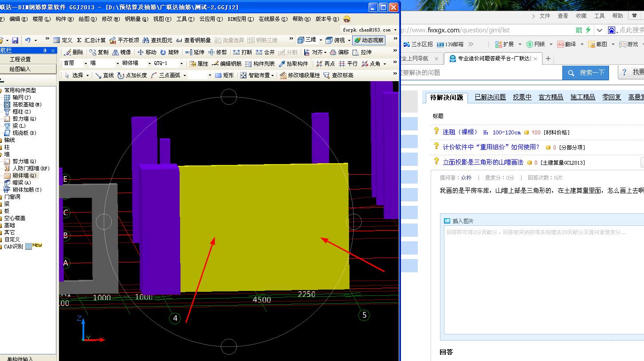Open 属性 properties panel
Screen dimensions: 644x361
tap(199, 64)
